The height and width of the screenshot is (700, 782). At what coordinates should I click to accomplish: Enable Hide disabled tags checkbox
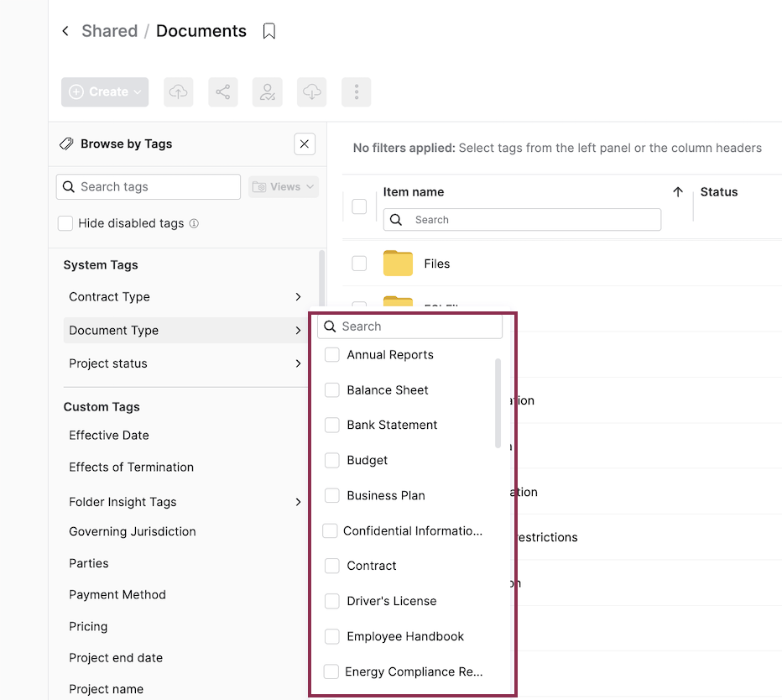tap(65, 223)
